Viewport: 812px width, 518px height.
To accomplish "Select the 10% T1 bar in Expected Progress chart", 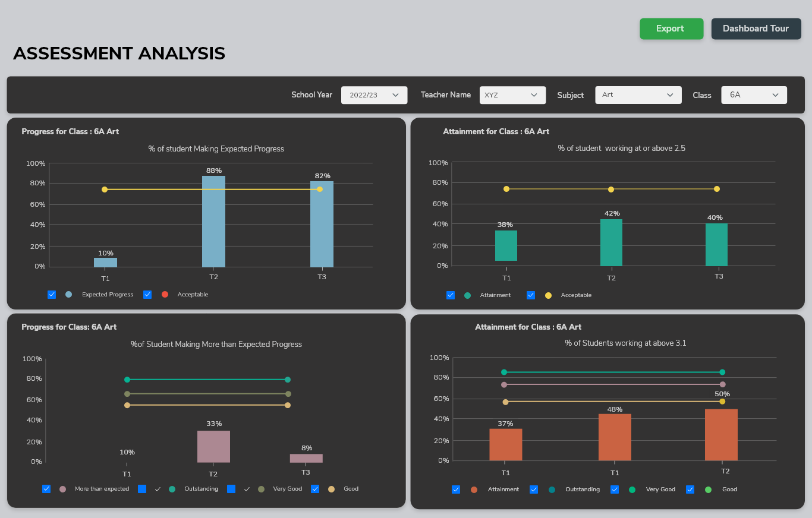I will tap(105, 263).
